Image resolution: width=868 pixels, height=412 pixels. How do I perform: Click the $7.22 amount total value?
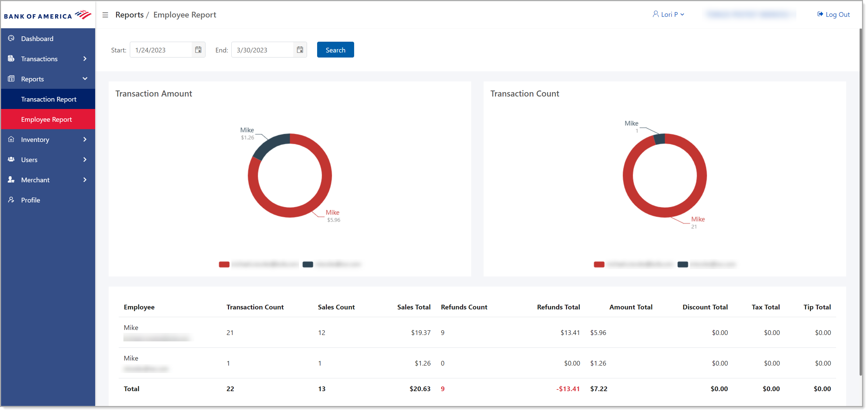(598, 389)
